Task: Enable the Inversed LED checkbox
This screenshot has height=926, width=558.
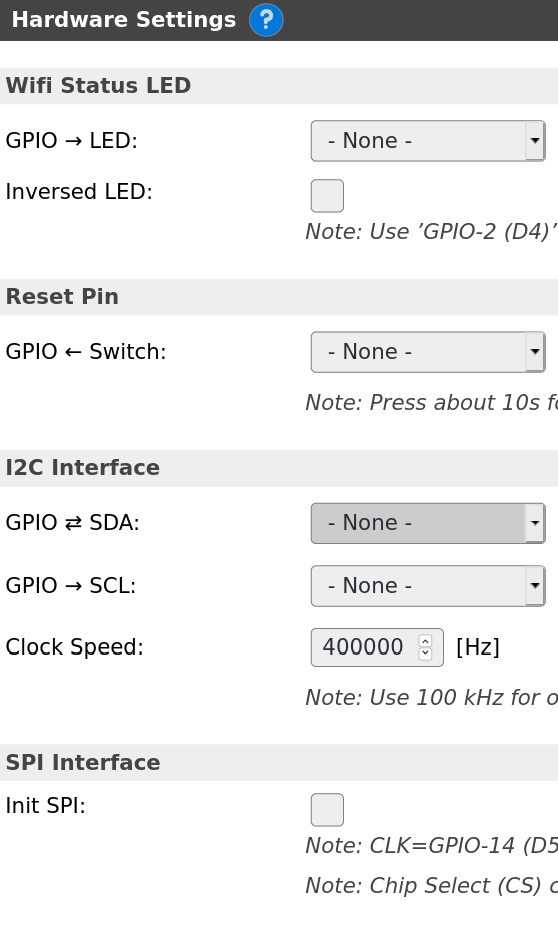Action: [x=327, y=195]
